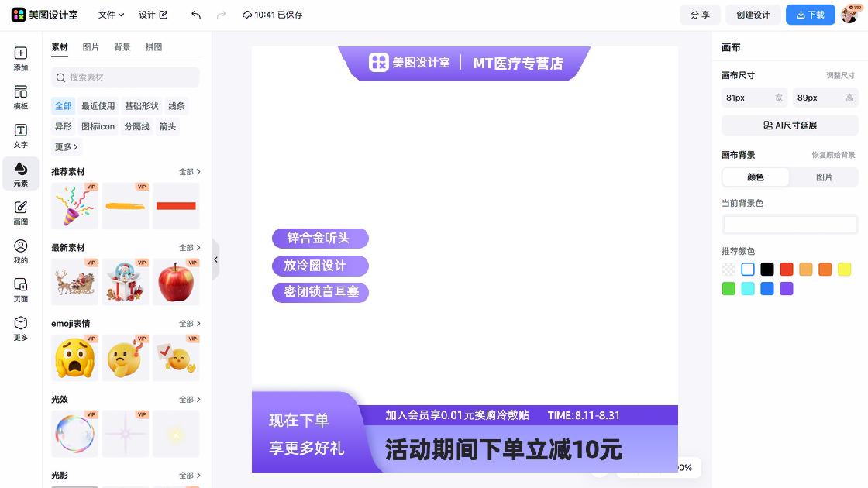The image size is (868, 488).
Task: Switch to the 素材 tab
Action: point(59,47)
